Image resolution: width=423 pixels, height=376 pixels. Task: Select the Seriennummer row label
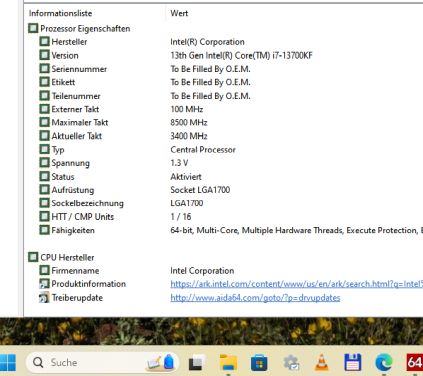(x=79, y=69)
